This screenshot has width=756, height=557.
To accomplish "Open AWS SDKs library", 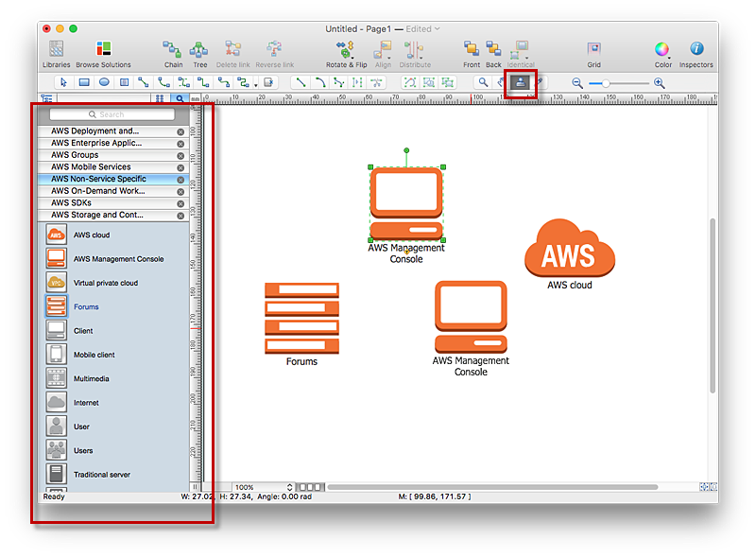I will pyautogui.click(x=112, y=203).
